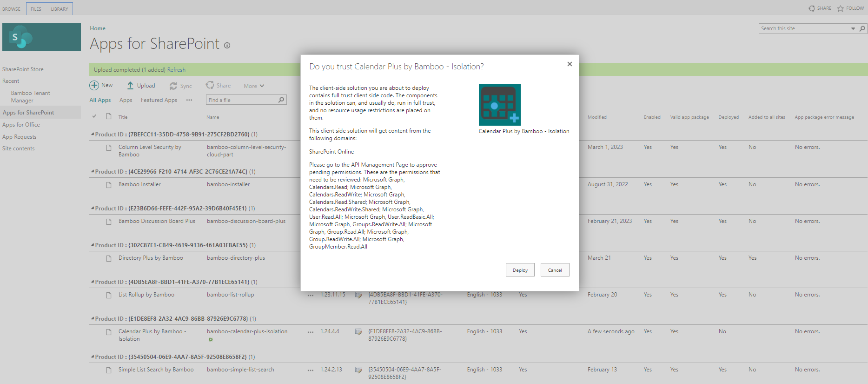Image resolution: width=868 pixels, height=384 pixels.
Task: Click the Sync icon
Action: (173, 86)
